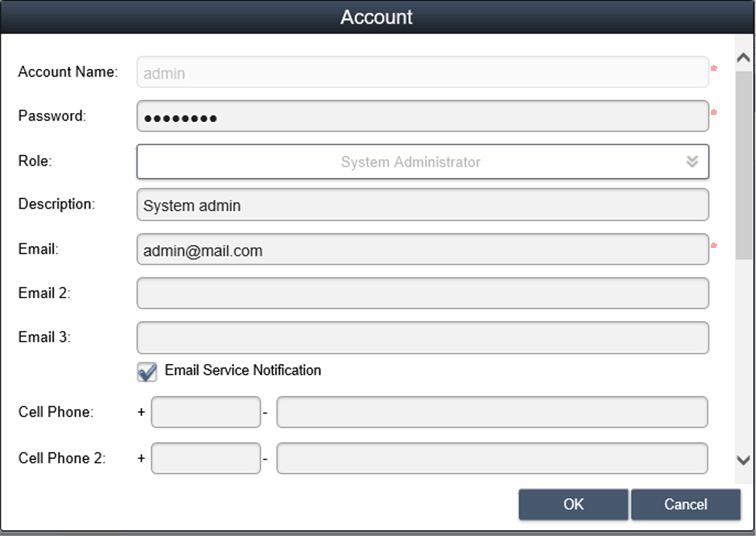Select the Email 2 input field
Image resolution: width=756 pixels, height=536 pixels.
(422, 293)
